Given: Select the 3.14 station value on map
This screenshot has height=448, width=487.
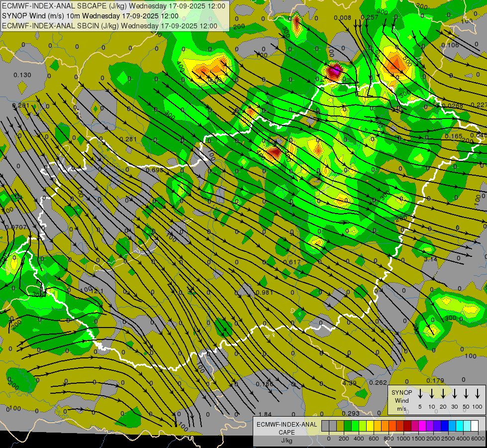Looking at the screenshot, I should pyautogui.click(x=430, y=259).
